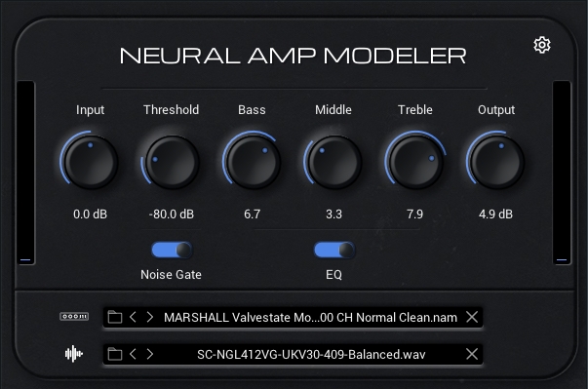588x389 pixels.
Task: Click the Threshold knob
Action: click(172, 162)
